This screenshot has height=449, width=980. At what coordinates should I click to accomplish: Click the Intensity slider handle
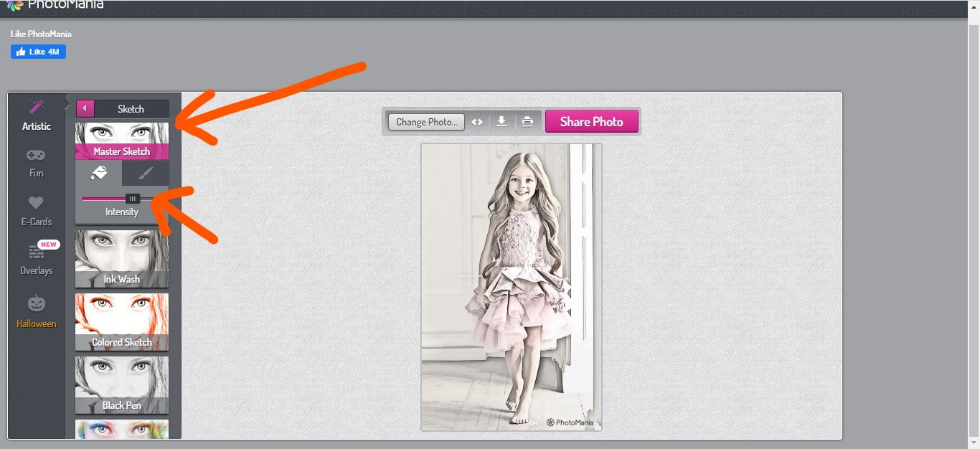point(133,199)
